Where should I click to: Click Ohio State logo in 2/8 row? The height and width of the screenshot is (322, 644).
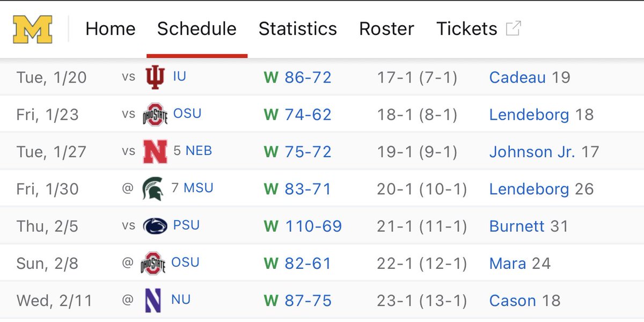[x=153, y=264]
